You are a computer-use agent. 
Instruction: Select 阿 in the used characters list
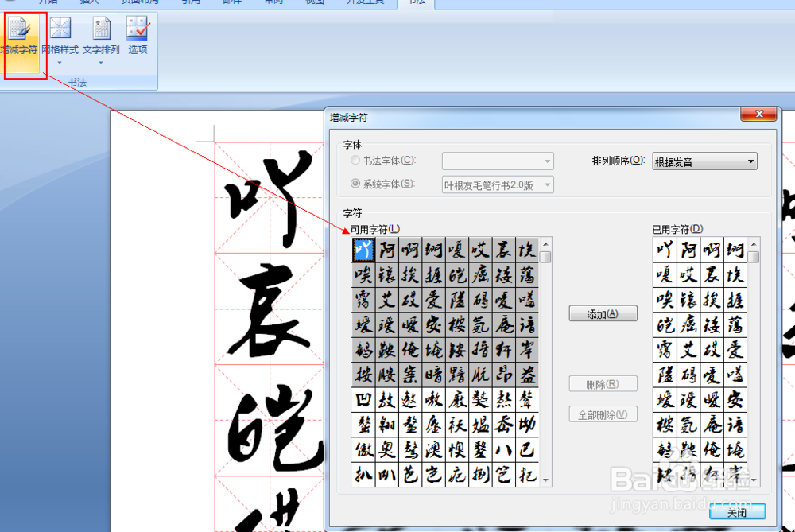tap(688, 250)
